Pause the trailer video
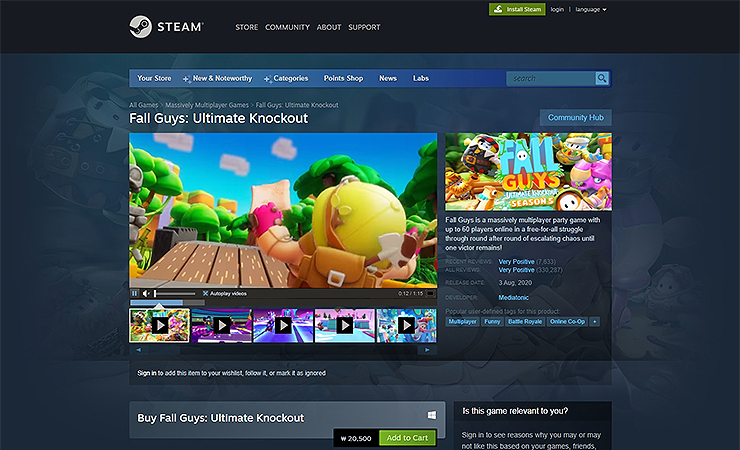The image size is (740, 450). pyautogui.click(x=135, y=293)
